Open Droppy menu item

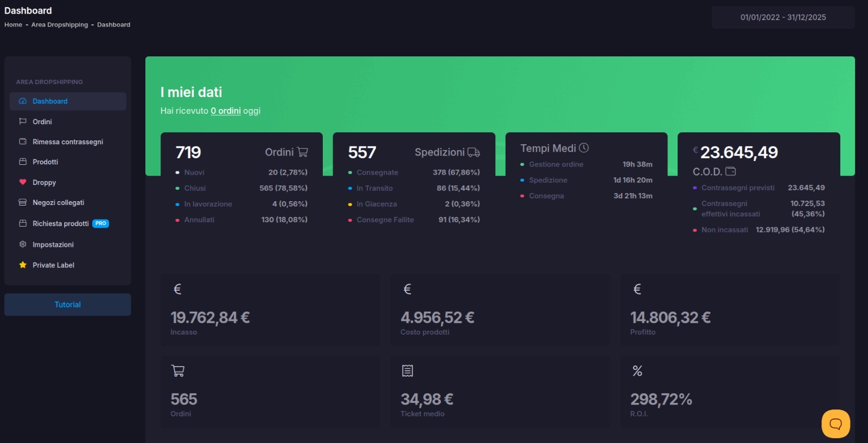[68, 182]
